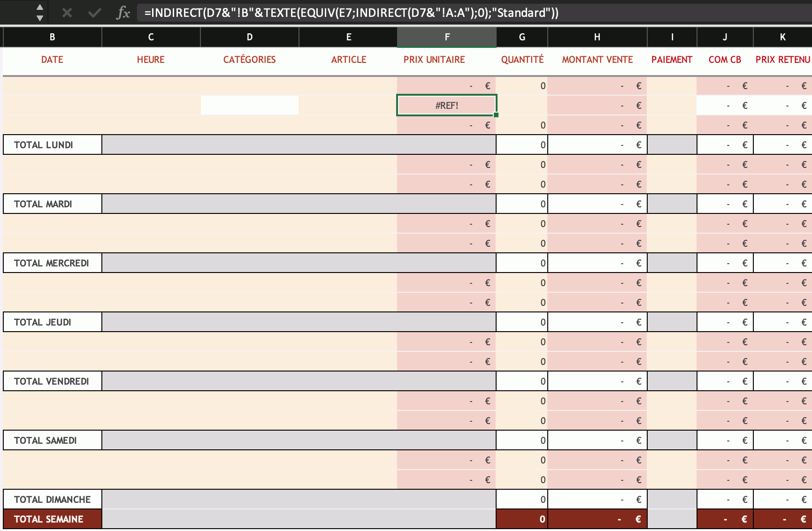
Task: Click the PAIEMENT header cell
Action: point(672,60)
